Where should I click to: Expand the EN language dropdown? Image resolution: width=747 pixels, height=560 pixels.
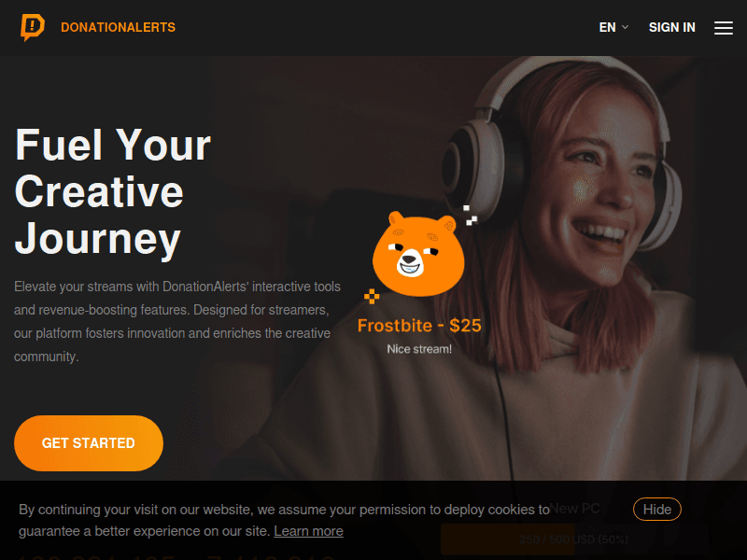tap(613, 28)
